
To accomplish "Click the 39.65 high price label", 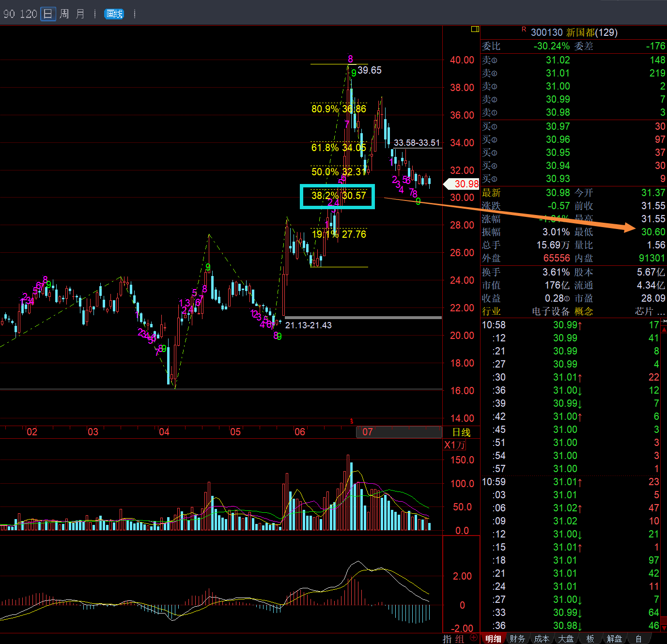I will (370, 70).
